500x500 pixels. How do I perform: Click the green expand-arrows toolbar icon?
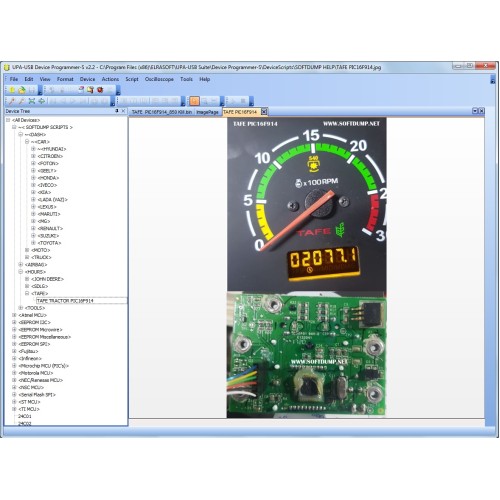32,101
